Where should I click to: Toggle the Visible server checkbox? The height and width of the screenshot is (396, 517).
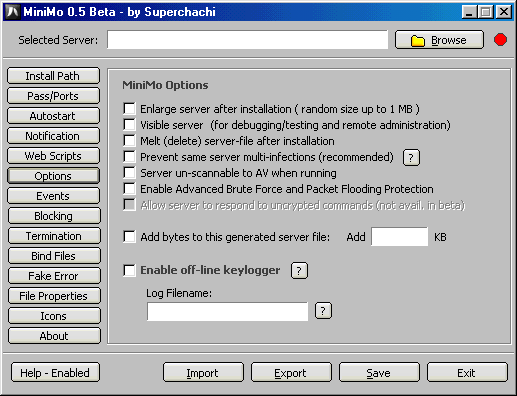pyautogui.click(x=129, y=124)
